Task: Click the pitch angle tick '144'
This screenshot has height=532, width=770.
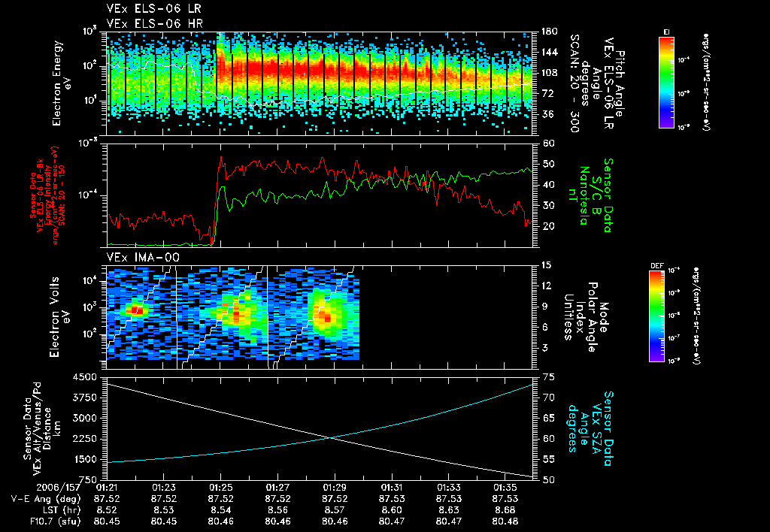Action: point(549,52)
